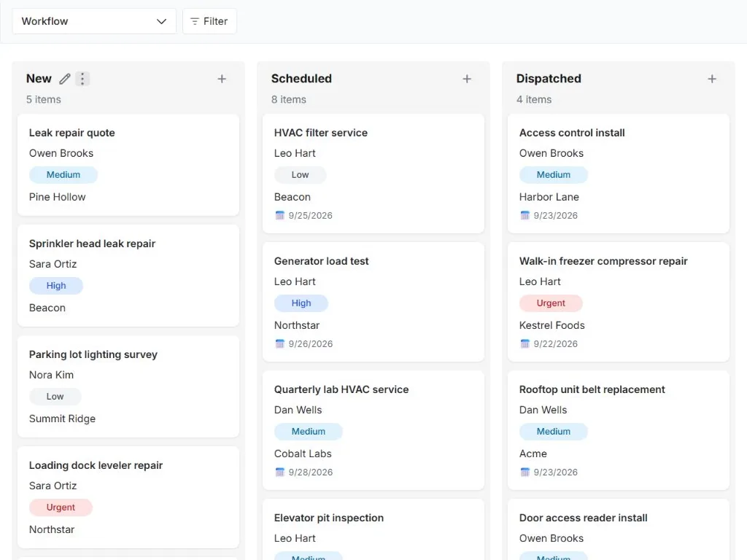Click the calendar icon beside 9/28/2026
Image resolution: width=747 pixels, height=560 pixels.
pyautogui.click(x=279, y=472)
